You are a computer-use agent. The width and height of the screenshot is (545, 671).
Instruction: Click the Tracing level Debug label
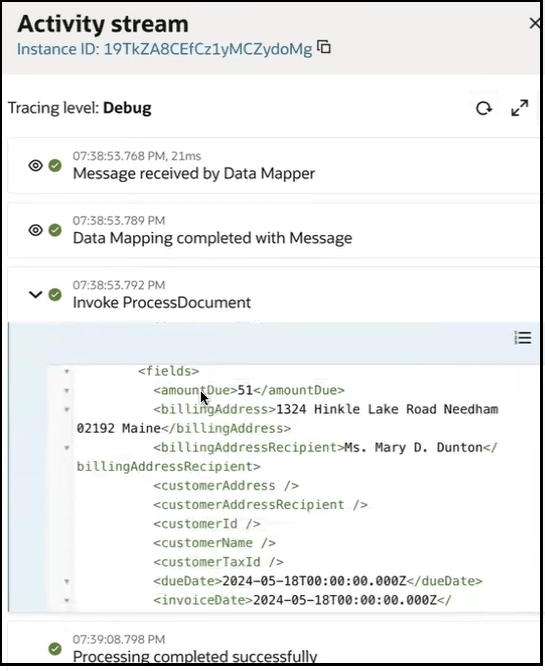coord(80,108)
